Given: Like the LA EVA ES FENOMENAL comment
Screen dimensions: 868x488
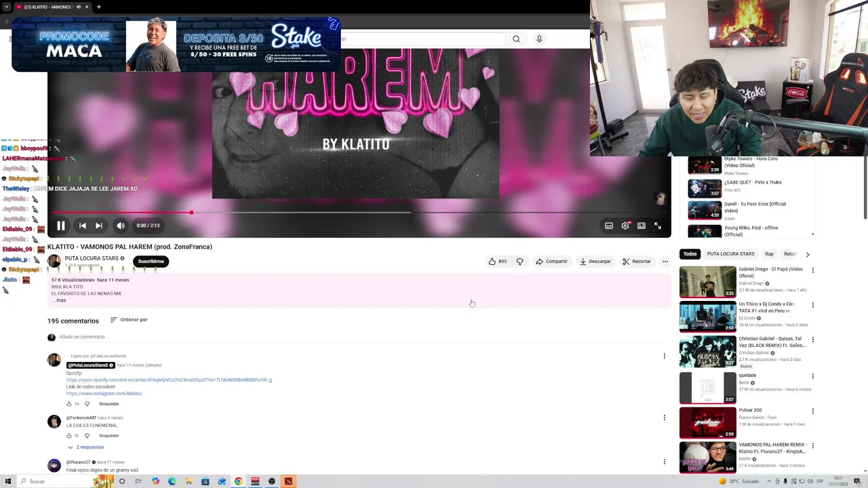Looking at the screenshot, I should pyautogui.click(x=68, y=436).
